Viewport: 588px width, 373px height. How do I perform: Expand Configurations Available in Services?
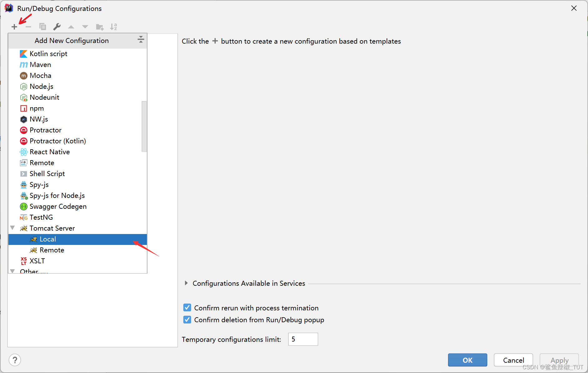pos(186,283)
